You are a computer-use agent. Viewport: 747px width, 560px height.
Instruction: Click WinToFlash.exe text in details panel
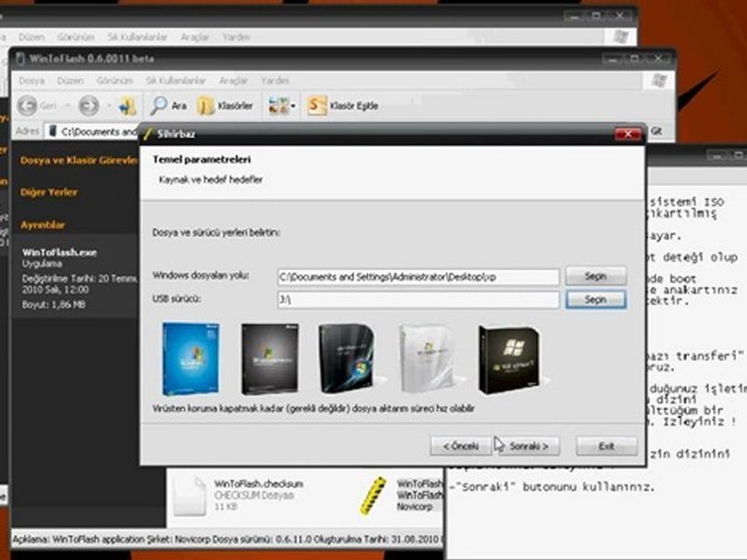click(x=60, y=253)
